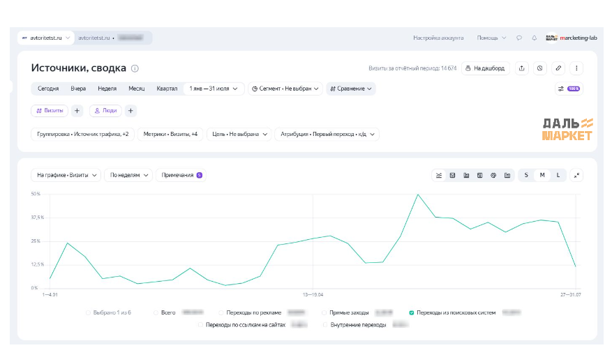Select the line chart view icon
The height and width of the screenshot is (364, 612).
pos(439,176)
